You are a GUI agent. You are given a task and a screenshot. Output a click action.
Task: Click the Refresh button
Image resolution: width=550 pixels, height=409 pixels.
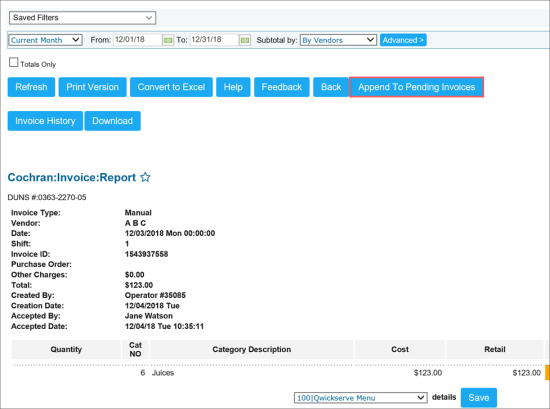point(31,87)
